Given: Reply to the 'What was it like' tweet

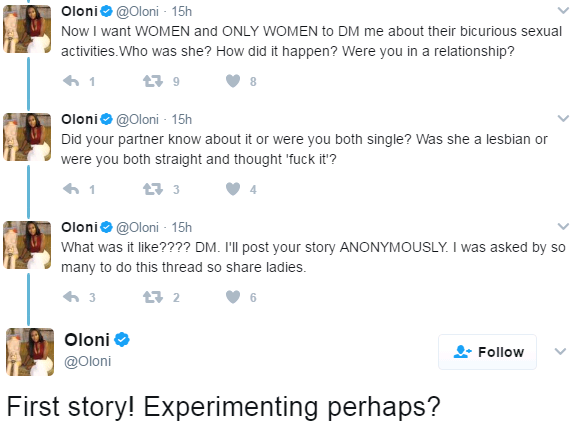Looking at the screenshot, I should point(71,297).
